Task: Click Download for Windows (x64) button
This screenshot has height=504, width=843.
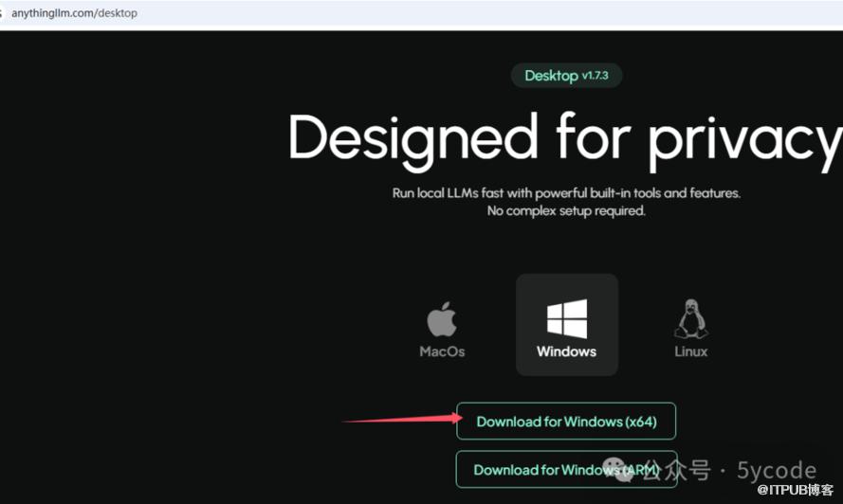Action: coord(566,422)
